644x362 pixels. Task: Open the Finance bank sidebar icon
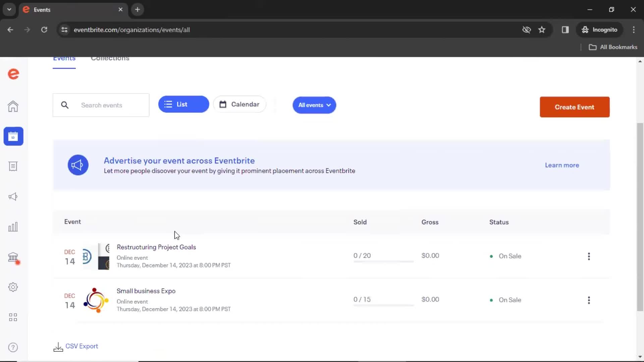coord(13,257)
